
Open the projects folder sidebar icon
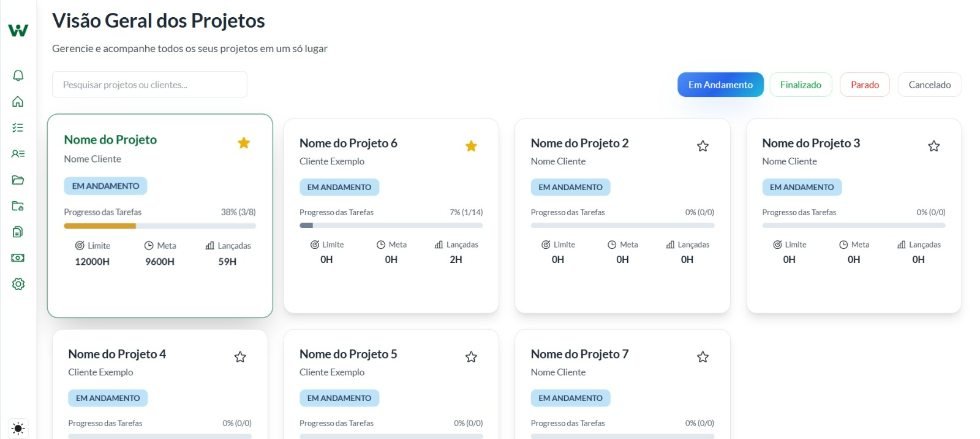18,180
